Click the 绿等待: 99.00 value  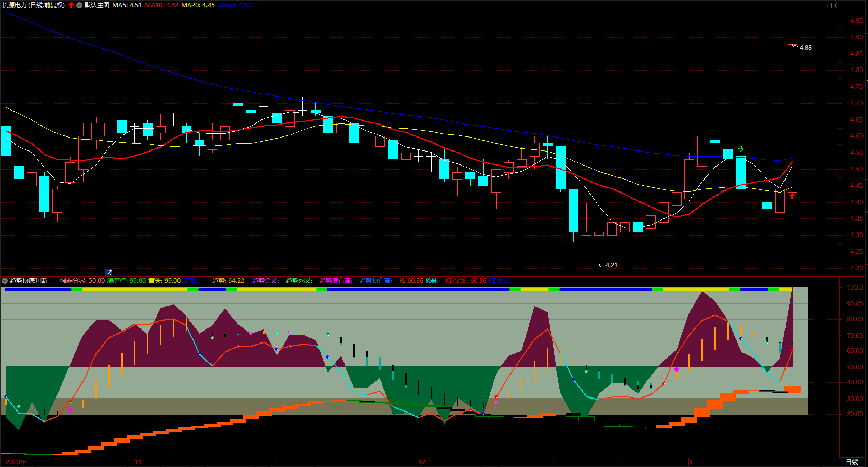(x=127, y=281)
